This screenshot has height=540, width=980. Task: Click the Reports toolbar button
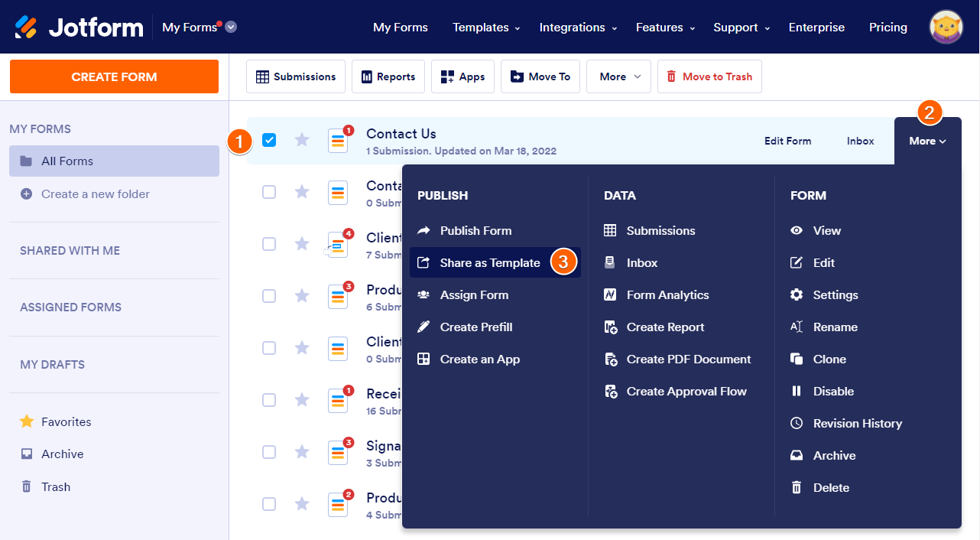(x=388, y=76)
